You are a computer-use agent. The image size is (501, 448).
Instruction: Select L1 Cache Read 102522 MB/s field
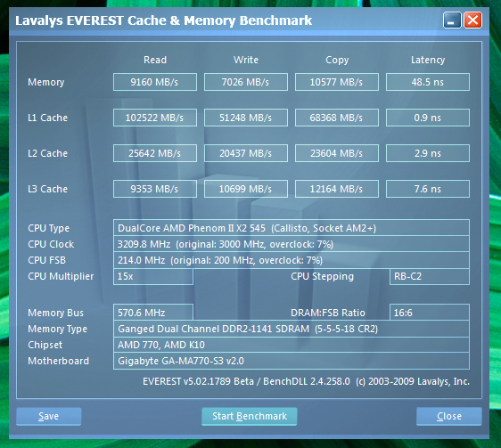tap(155, 118)
